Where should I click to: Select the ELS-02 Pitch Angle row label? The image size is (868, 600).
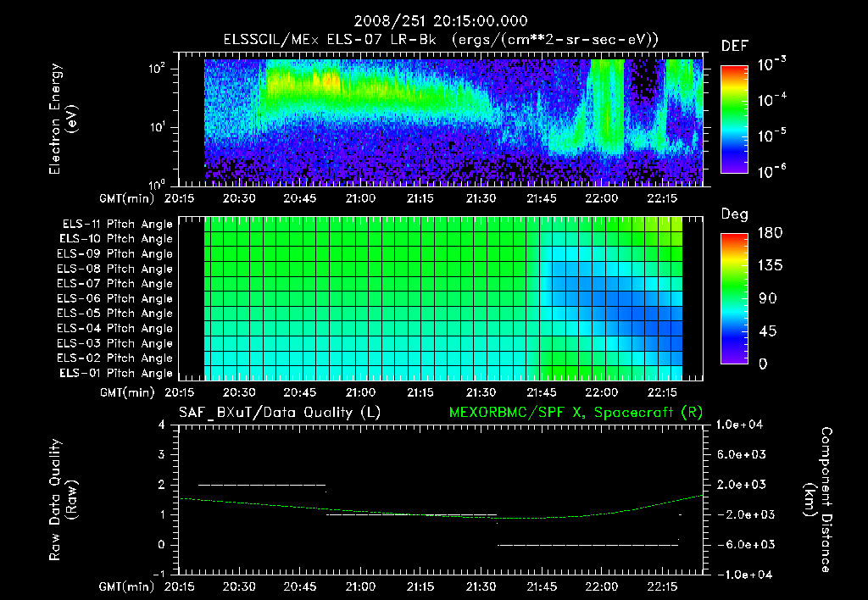pos(114,358)
